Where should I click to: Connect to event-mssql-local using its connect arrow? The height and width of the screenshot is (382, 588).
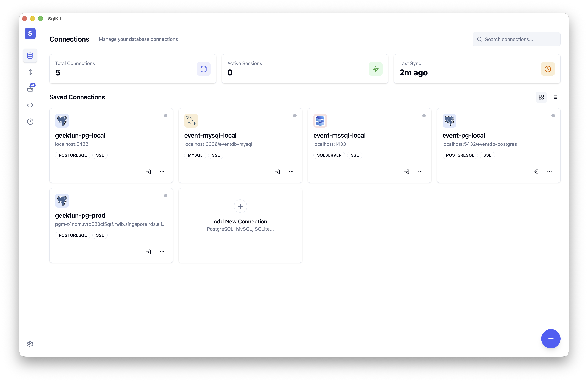(x=407, y=171)
